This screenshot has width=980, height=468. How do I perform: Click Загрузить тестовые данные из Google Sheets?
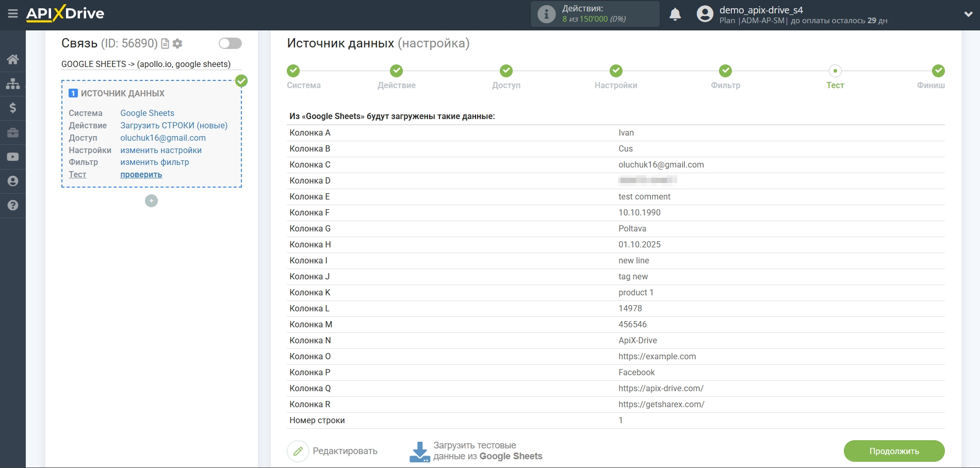pos(487,451)
